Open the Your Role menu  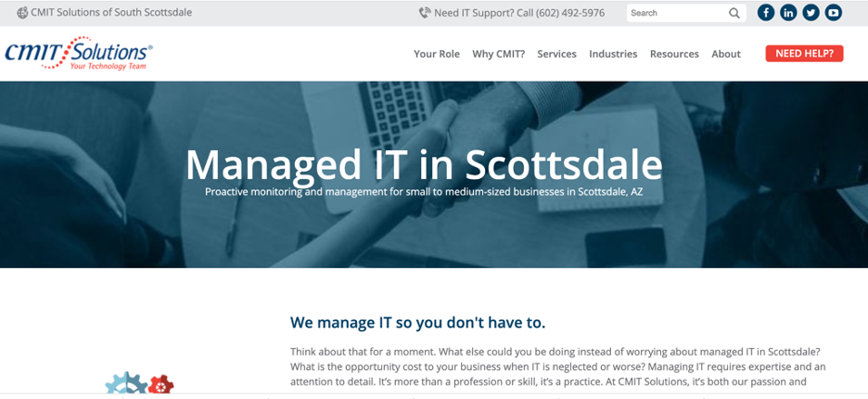(437, 54)
